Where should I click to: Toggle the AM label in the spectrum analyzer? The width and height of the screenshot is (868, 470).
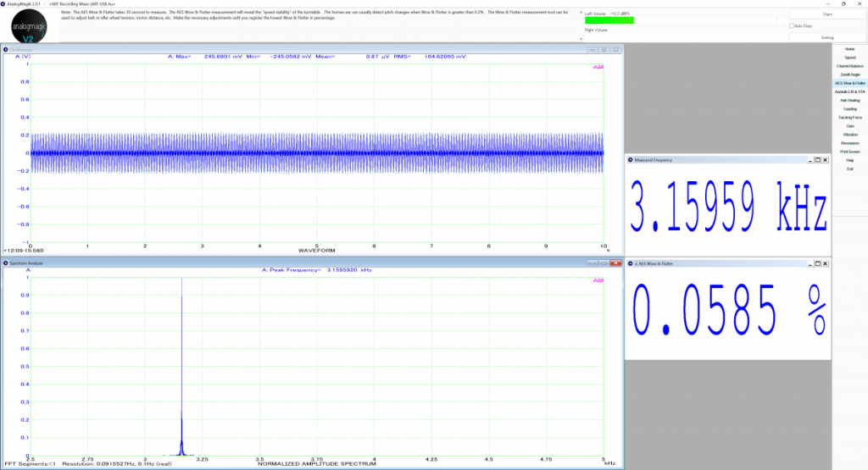(598, 280)
